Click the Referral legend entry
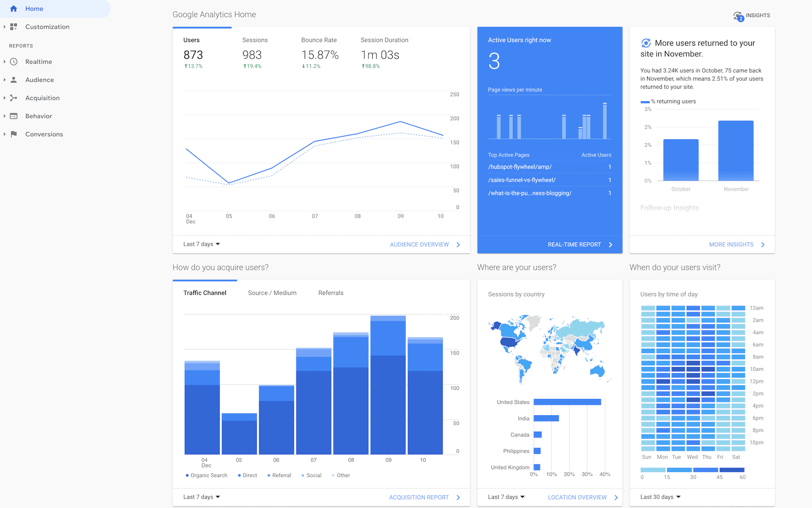The height and width of the screenshot is (508, 812). click(x=279, y=476)
